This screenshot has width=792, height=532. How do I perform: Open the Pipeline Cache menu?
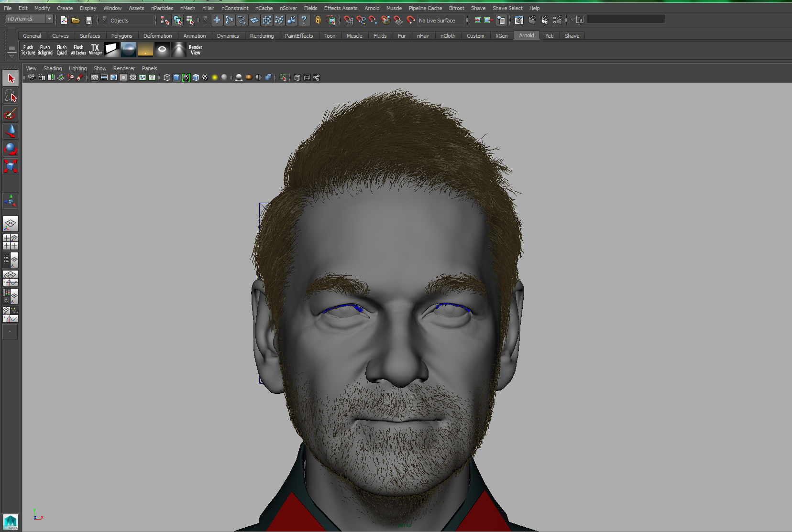(x=425, y=8)
